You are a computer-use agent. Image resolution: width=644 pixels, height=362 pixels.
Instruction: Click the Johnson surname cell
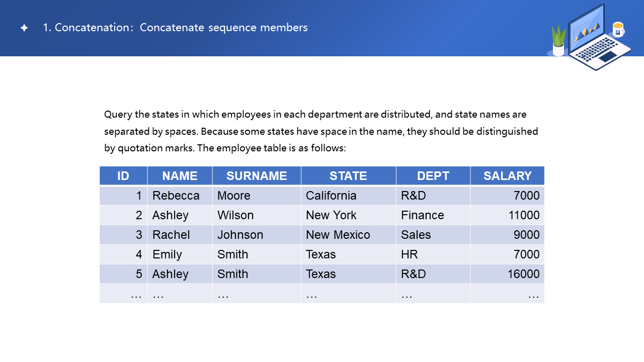click(x=240, y=235)
